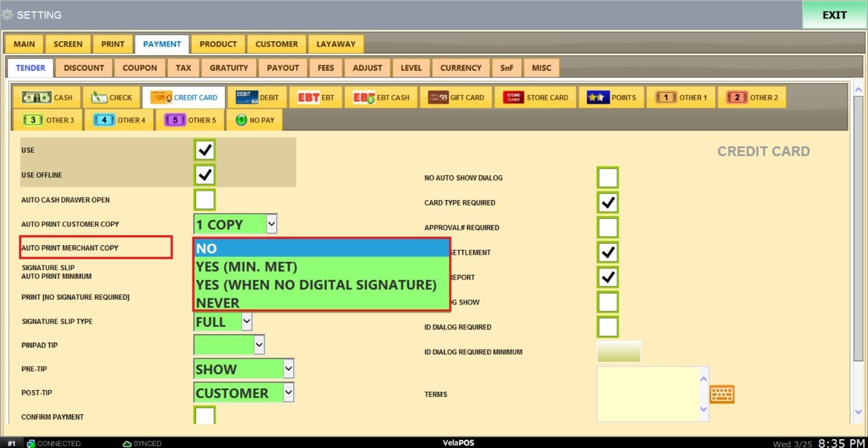The image size is (868, 448).
Task: Open the Discount sub-tab
Action: (84, 68)
